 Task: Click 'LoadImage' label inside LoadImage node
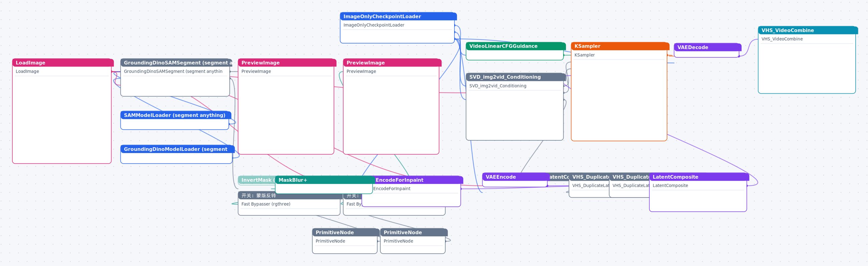pyautogui.click(x=27, y=71)
